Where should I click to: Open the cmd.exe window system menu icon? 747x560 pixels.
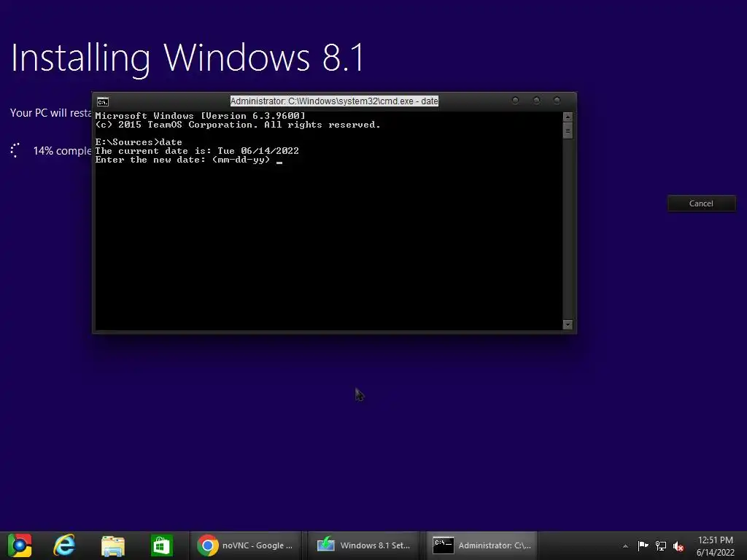tap(102, 101)
